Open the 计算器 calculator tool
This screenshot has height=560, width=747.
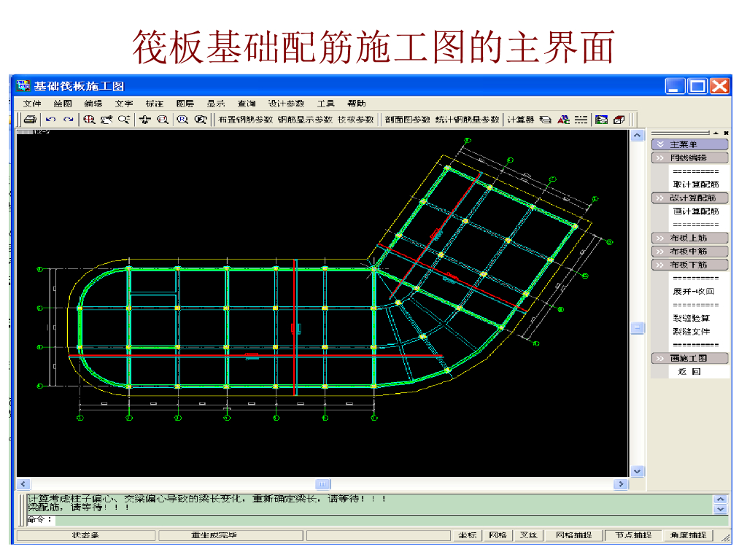520,120
